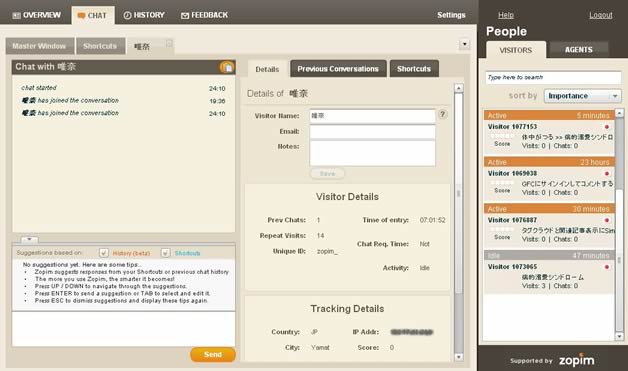Open the chat tabs dropdown arrow
The image size is (628, 371).
click(465, 44)
